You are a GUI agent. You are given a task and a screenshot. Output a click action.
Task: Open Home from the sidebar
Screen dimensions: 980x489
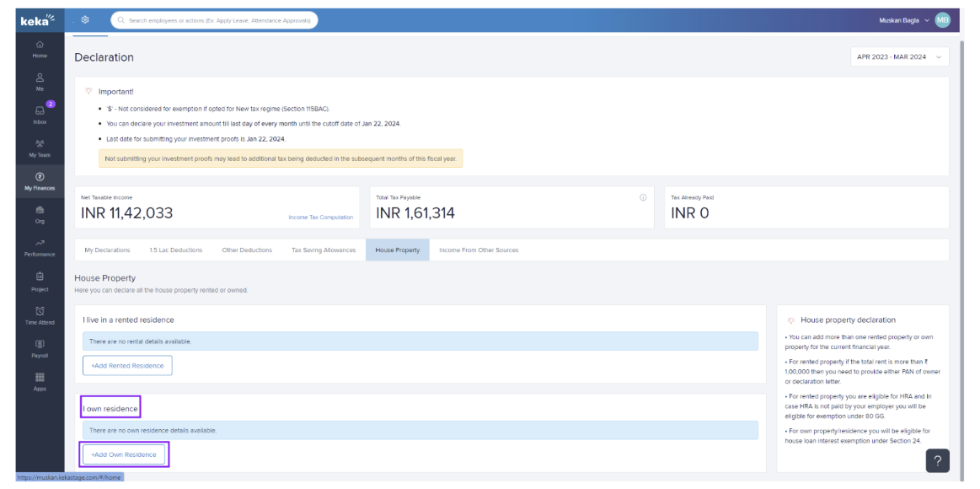40,48
